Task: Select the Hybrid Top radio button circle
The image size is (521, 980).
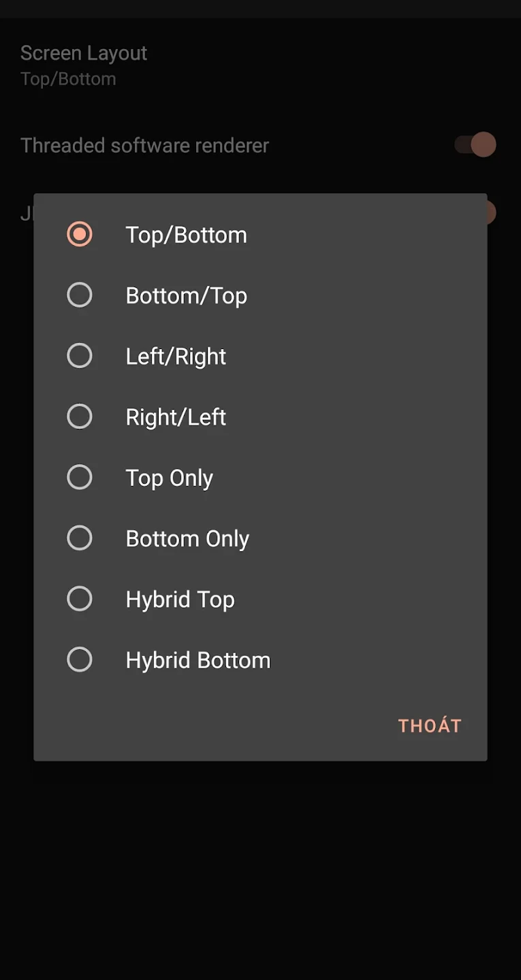Action: 80,599
